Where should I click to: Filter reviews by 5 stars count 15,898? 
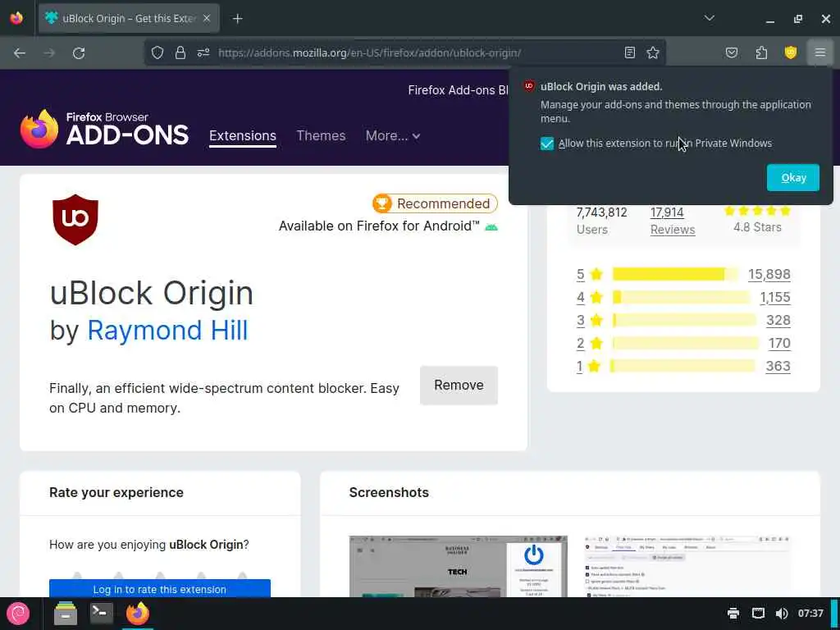click(769, 274)
